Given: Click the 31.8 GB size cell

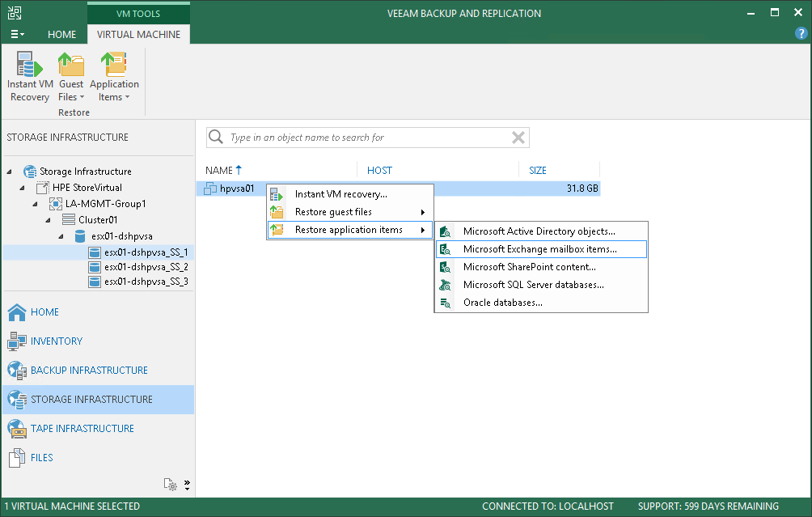Looking at the screenshot, I should click(582, 189).
